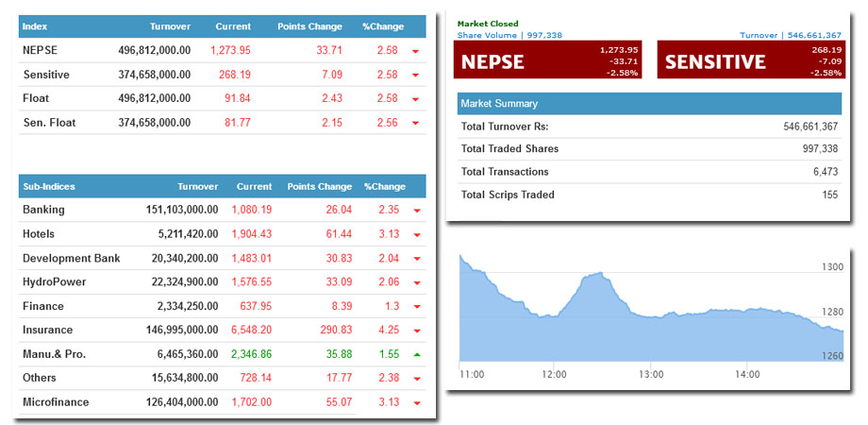Click the red down arrow in NEPSE row
This screenshot has width=868, height=425.
(x=415, y=51)
